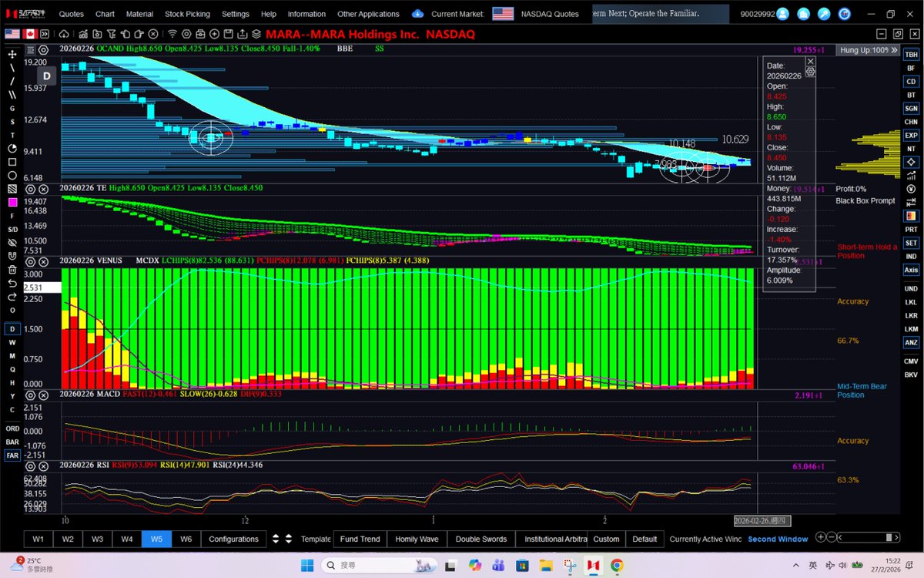Apply the Default template
The height and width of the screenshot is (578, 924).
point(644,539)
